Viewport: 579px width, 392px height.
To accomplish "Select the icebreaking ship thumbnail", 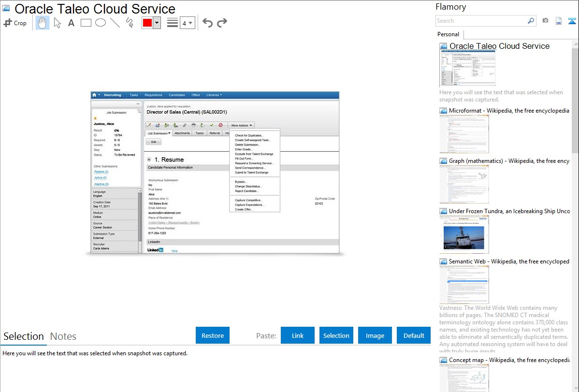I will pos(464,234).
